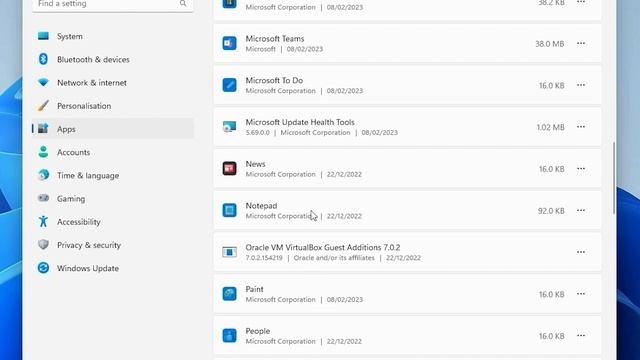Open the System settings category
The image size is (640, 360).
113,36
